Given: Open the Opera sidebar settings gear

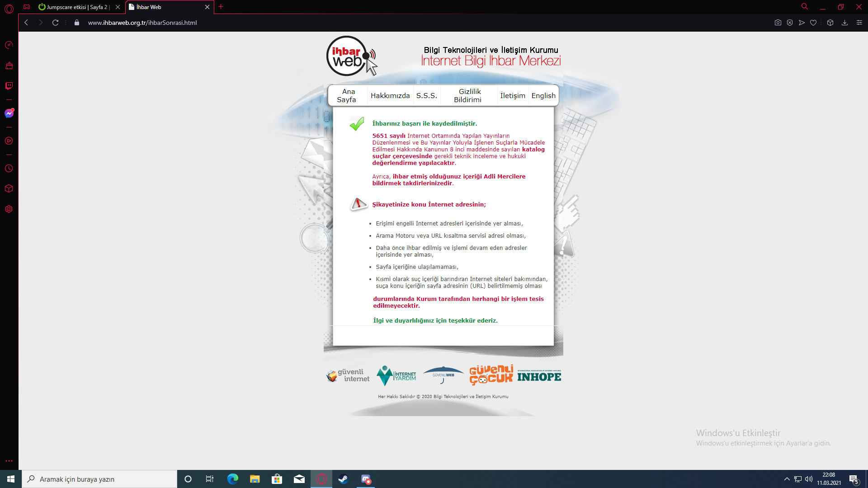Looking at the screenshot, I should pos(9,209).
